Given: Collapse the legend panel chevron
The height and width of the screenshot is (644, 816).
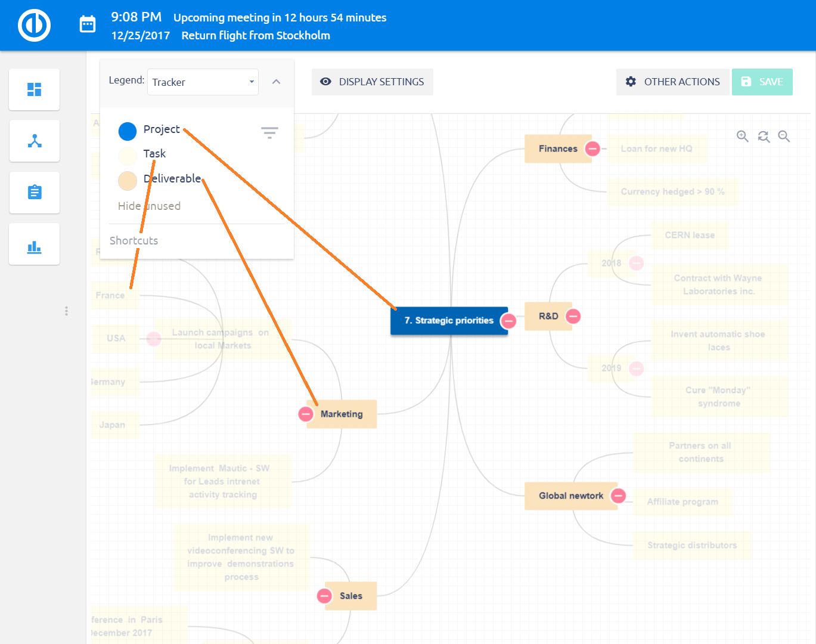Looking at the screenshot, I should click(x=276, y=82).
